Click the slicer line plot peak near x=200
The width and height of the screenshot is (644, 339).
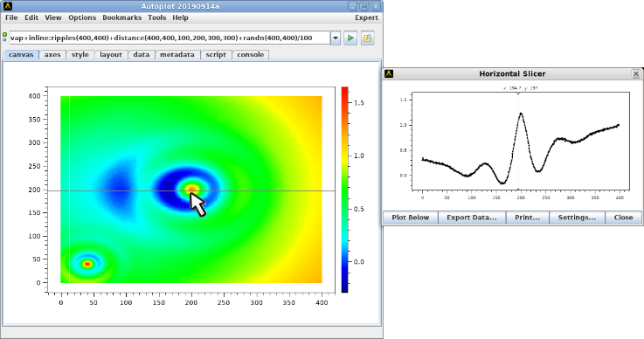pyautogui.click(x=521, y=114)
